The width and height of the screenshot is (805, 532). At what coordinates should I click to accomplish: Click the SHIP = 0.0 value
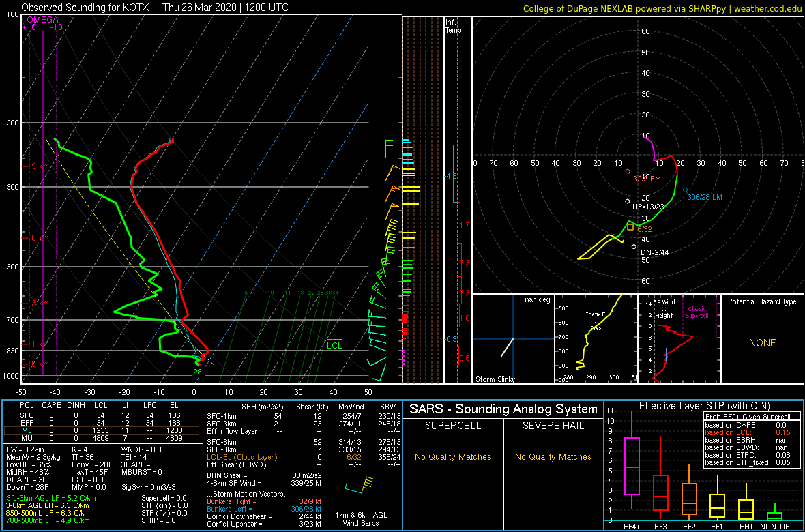coord(160,520)
